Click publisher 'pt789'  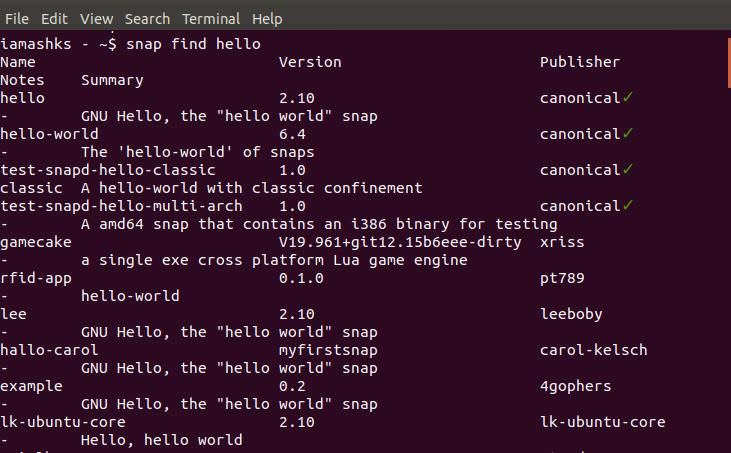[x=562, y=278]
